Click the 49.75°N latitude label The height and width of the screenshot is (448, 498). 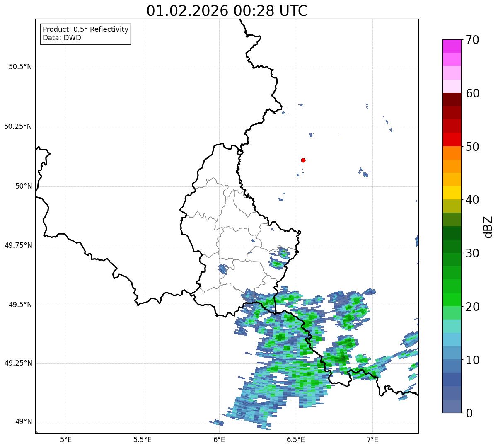tap(18, 245)
